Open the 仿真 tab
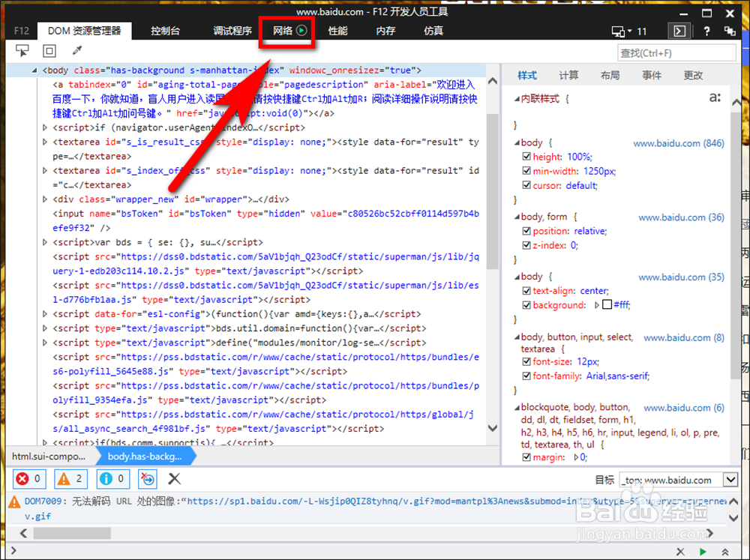750x560 pixels. pyautogui.click(x=433, y=31)
